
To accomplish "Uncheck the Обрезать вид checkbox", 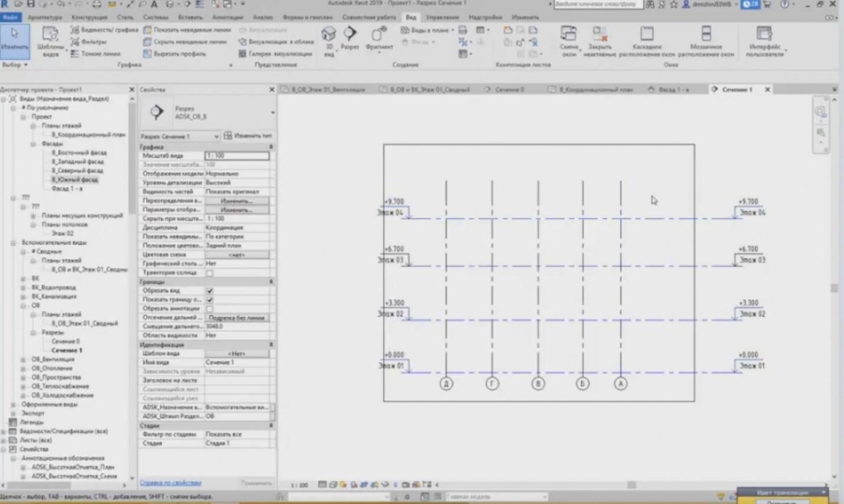I will 210,291.
